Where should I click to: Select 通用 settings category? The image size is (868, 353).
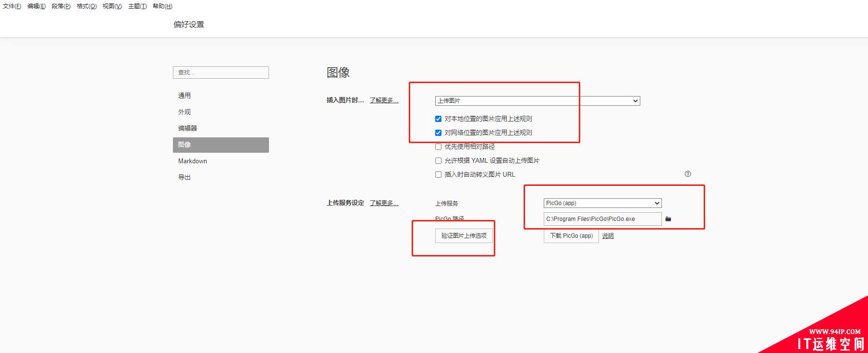click(221, 96)
